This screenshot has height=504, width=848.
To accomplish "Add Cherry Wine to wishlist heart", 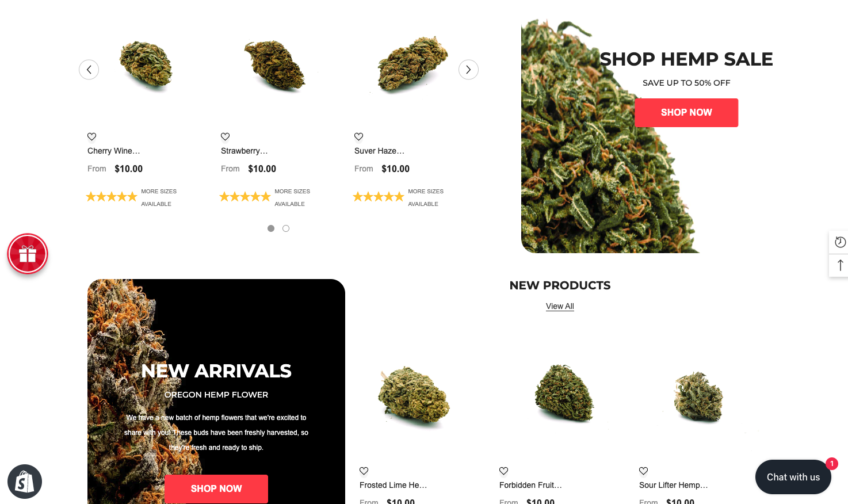I will point(91,136).
